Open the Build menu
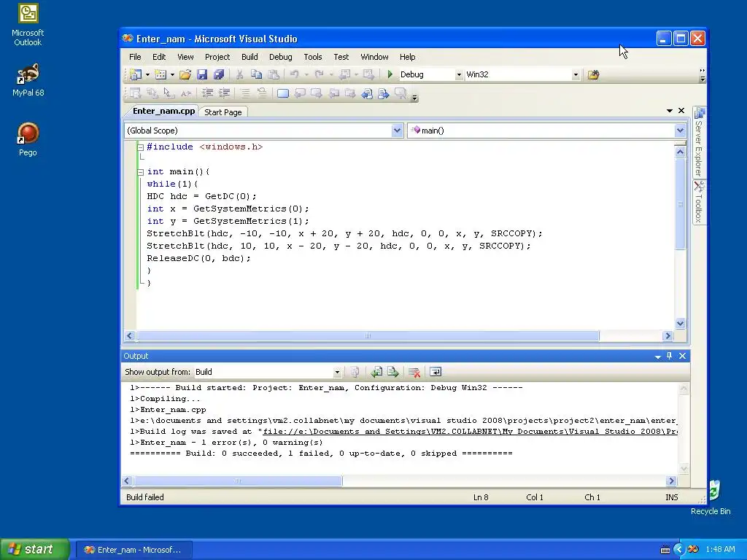The height and width of the screenshot is (560, 747). [249, 57]
